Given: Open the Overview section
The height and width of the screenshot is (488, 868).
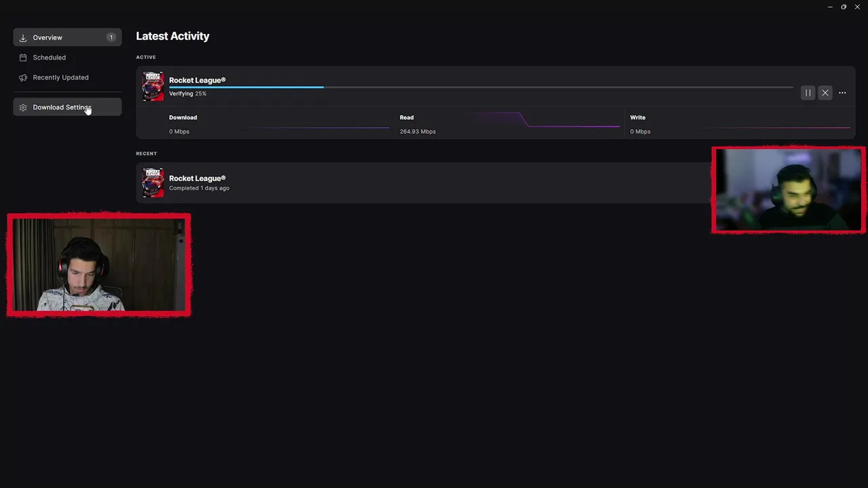Looking at the screenshot, I should click(67, 37).
